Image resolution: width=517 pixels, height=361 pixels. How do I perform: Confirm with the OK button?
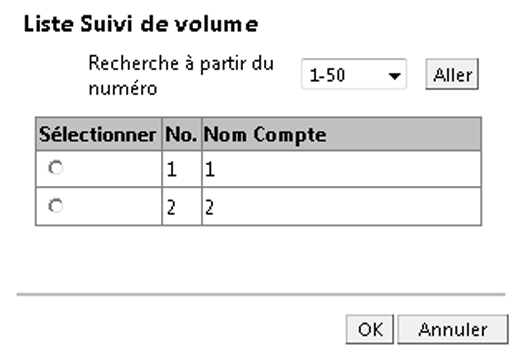[x=370, y=329]
